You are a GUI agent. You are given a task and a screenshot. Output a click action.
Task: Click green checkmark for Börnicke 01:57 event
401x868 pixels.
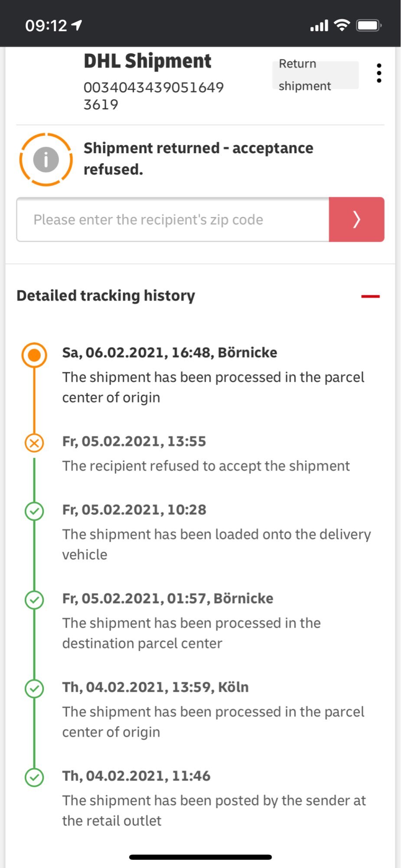34,600
